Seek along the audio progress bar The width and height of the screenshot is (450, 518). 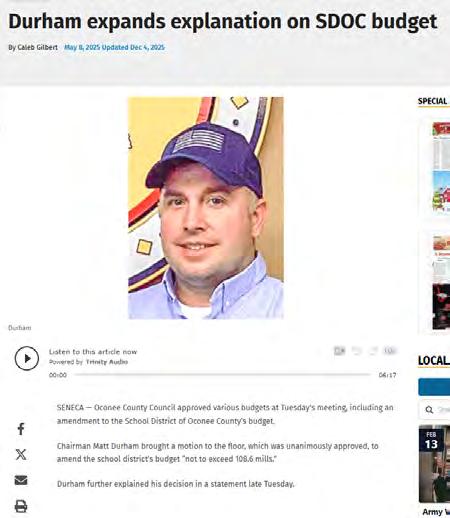223,375
